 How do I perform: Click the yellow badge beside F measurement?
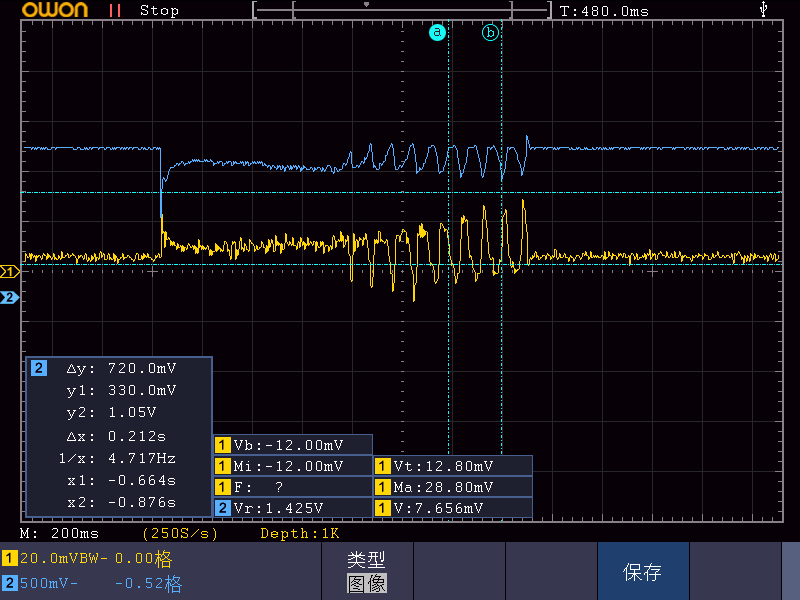[x=222, y=487]
